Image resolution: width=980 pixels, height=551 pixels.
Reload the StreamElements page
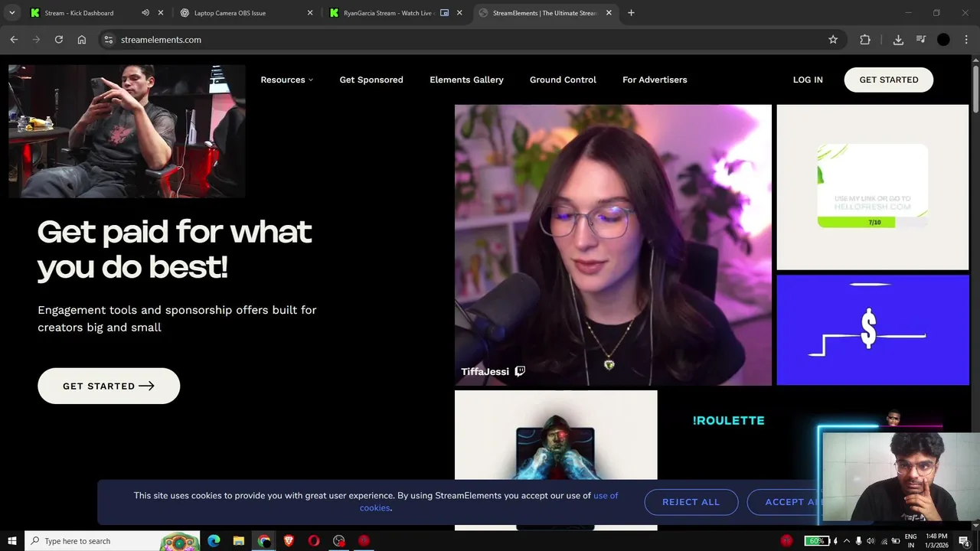pos(59,40)
